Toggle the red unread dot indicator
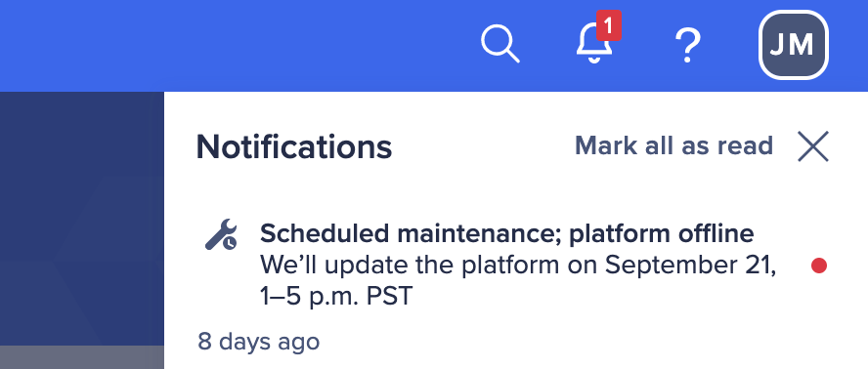This screenshot has width=868, height=369. (819, 266)
